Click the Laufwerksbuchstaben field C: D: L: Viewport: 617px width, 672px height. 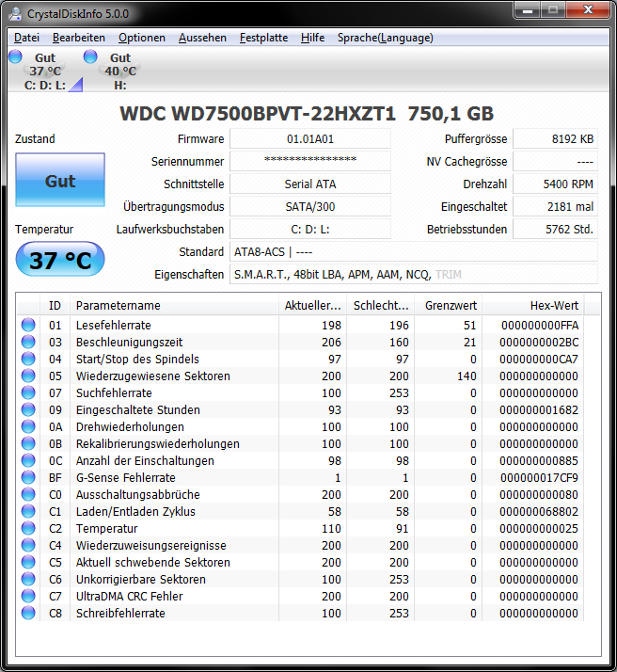(x=310, y=230)
